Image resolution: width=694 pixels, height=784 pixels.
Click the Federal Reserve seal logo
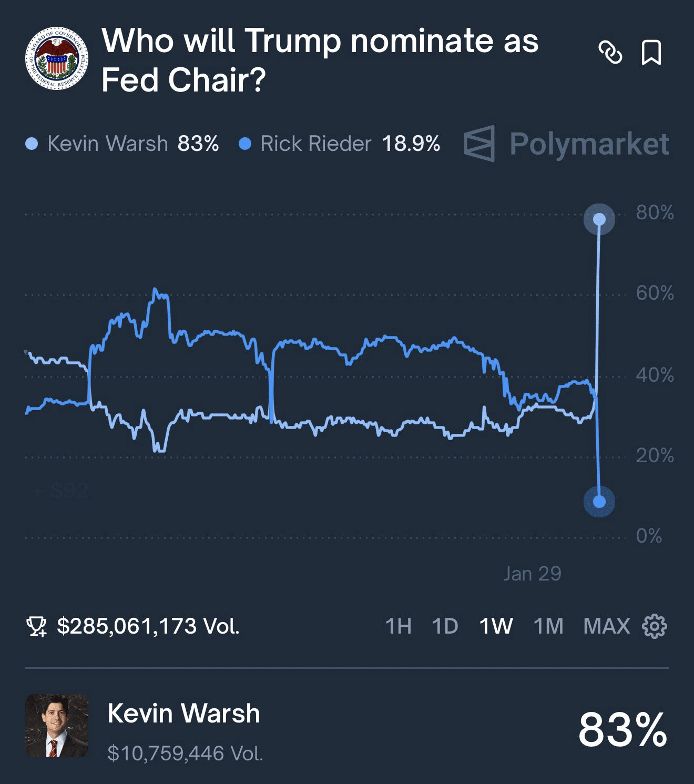pos(57,58)
